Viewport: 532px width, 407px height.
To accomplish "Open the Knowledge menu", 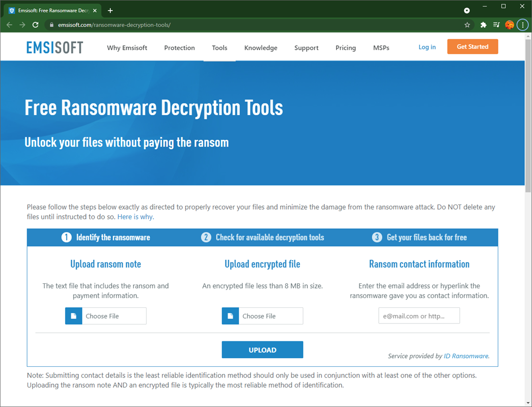I will [x=261, y=48].
